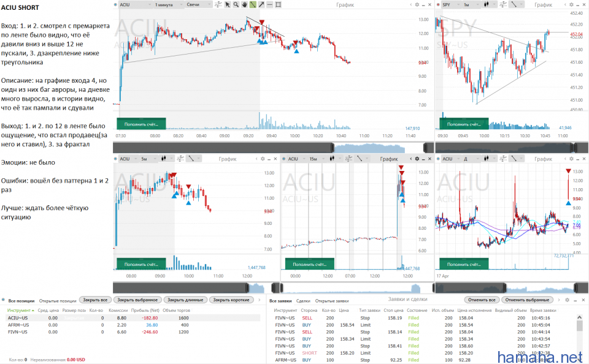Screen dimensions: 589x364
Task: Open indicators icon in ACIU 15m chart
Action: (348, 159)
